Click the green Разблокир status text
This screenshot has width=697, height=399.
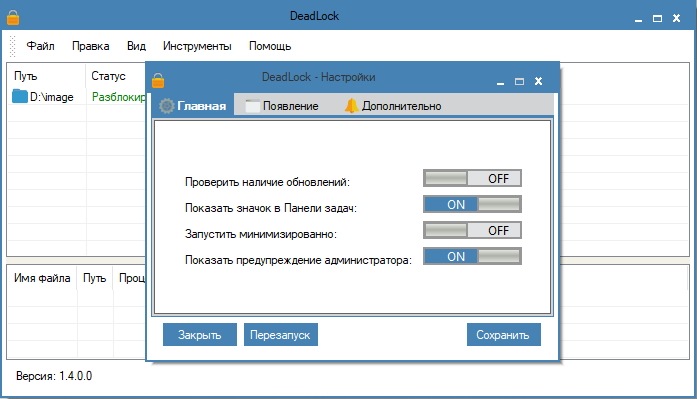click(x=119, y=96)
